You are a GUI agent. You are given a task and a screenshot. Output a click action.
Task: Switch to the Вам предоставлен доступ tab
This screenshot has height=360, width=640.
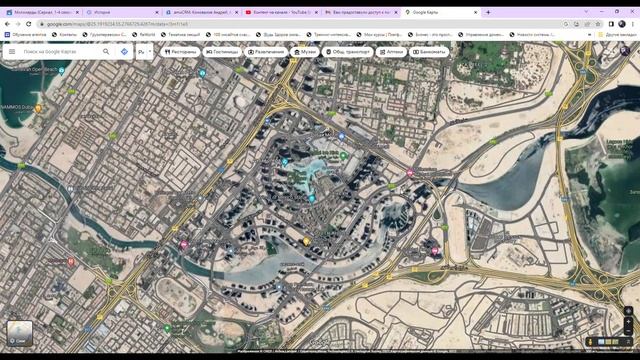pyautogui.click(x=360, y=13)
